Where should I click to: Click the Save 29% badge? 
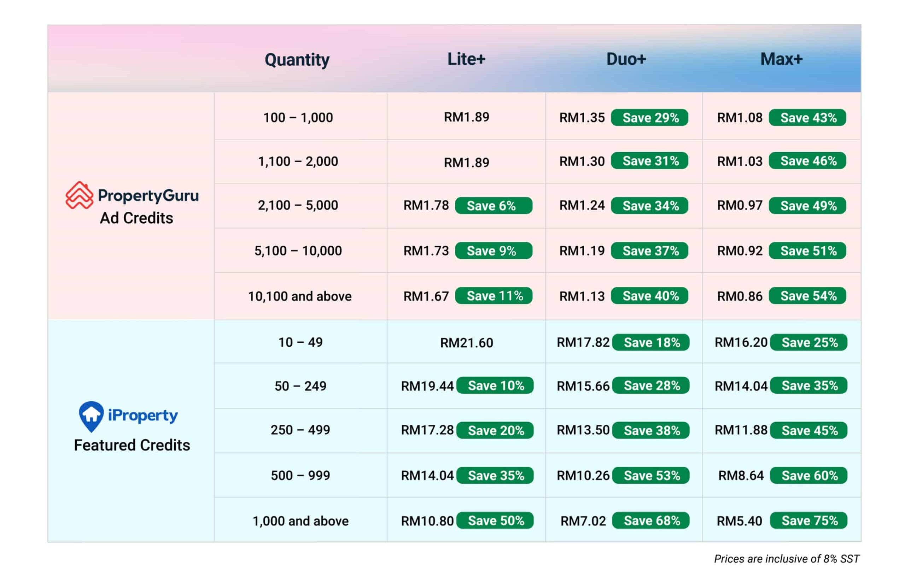click(649, 117)
